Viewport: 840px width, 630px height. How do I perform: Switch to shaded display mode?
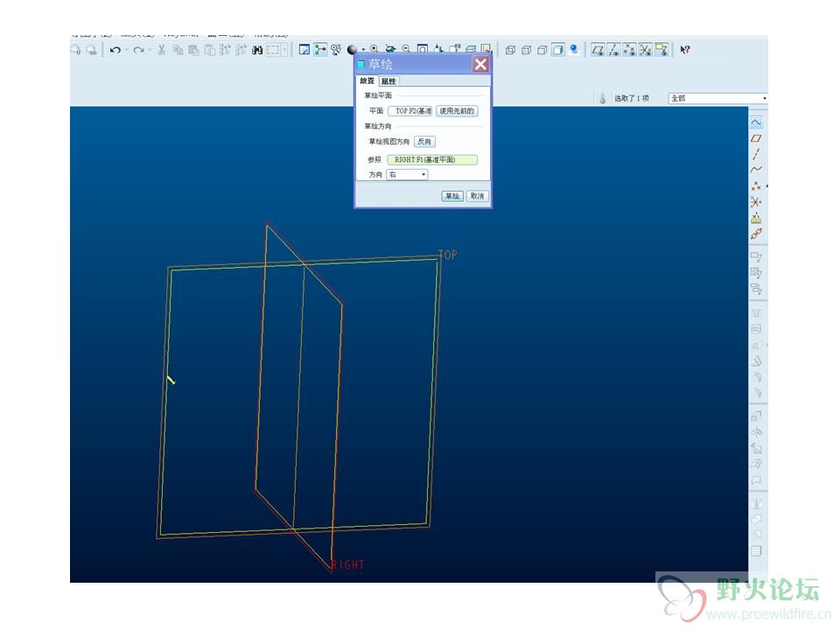pos(558,50)
